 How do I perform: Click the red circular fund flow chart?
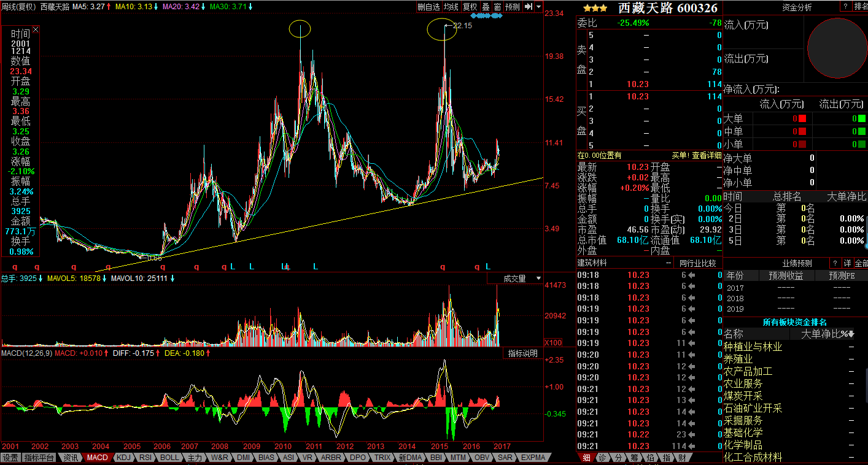(x=837, y=47)
